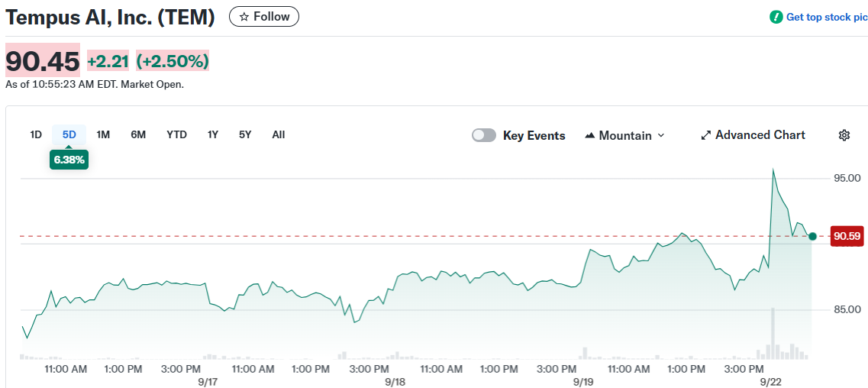Screen dimensions: 868x388
Task: Switch to the 6M range
Action: (x=138, y=134)
